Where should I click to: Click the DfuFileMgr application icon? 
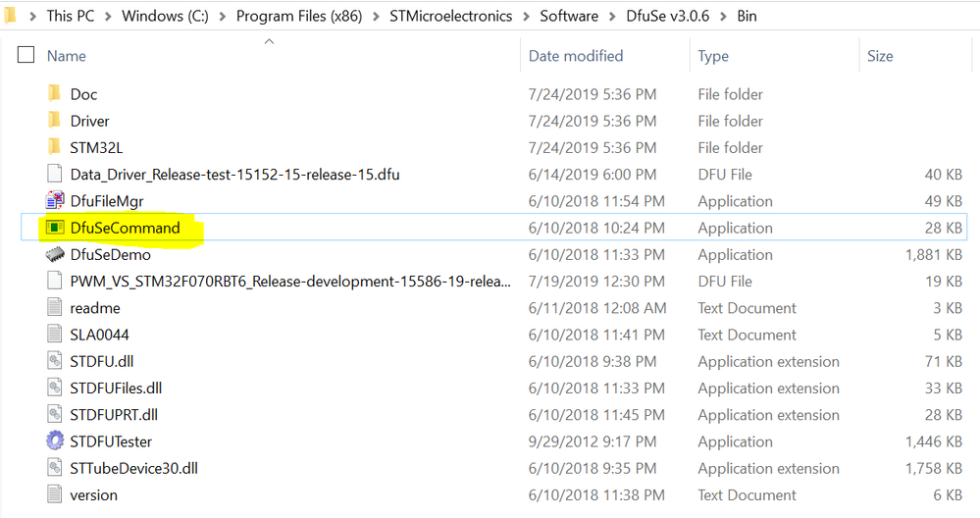click(55, 202)
